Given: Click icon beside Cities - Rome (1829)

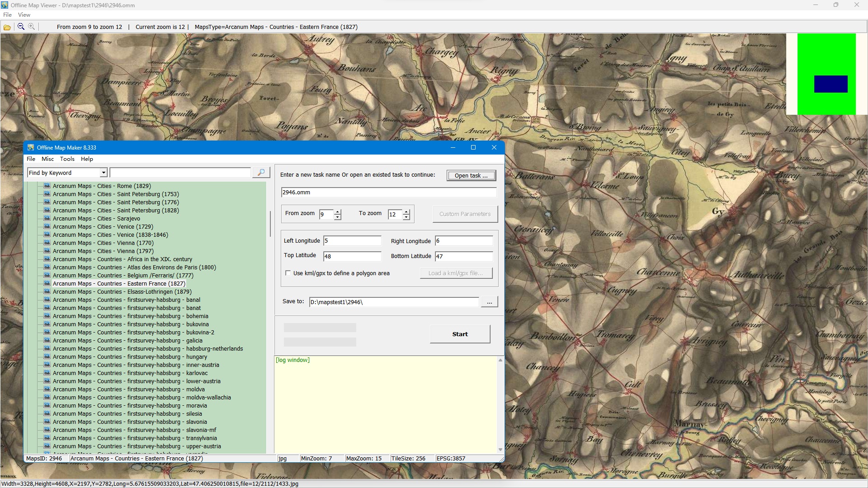Looking at the screenshot, I should tap(47, 186).
